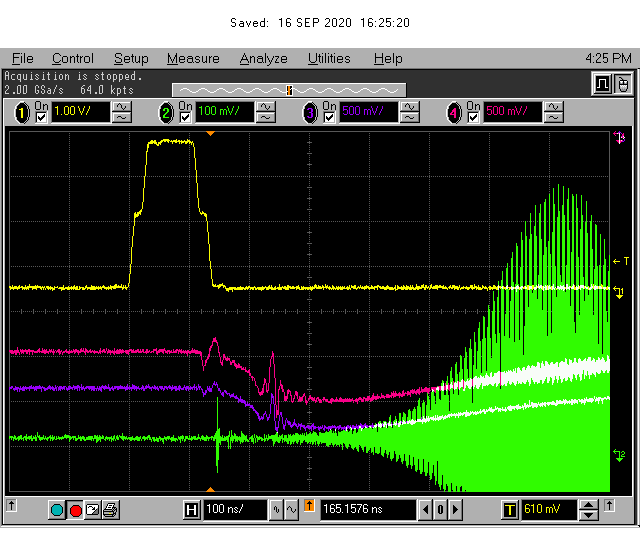Click the up-arrow button at bottom left
Image resolution: width=640 pixels, height=544 pixels.
[11, 506]
